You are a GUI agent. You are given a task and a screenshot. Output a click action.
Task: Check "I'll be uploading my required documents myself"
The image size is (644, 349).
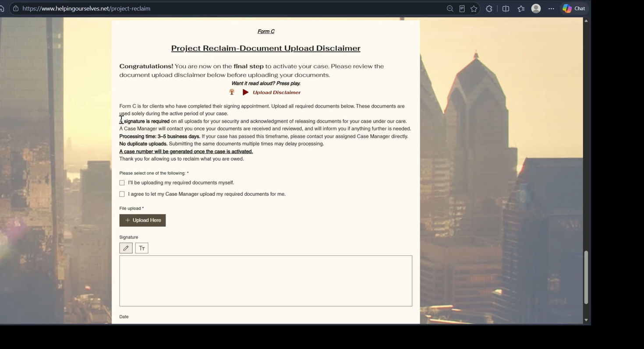coord(122,183)
